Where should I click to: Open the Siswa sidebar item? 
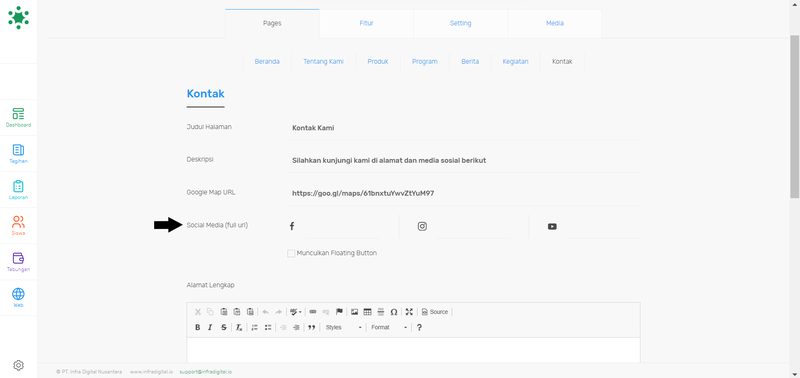click(18, 225)
